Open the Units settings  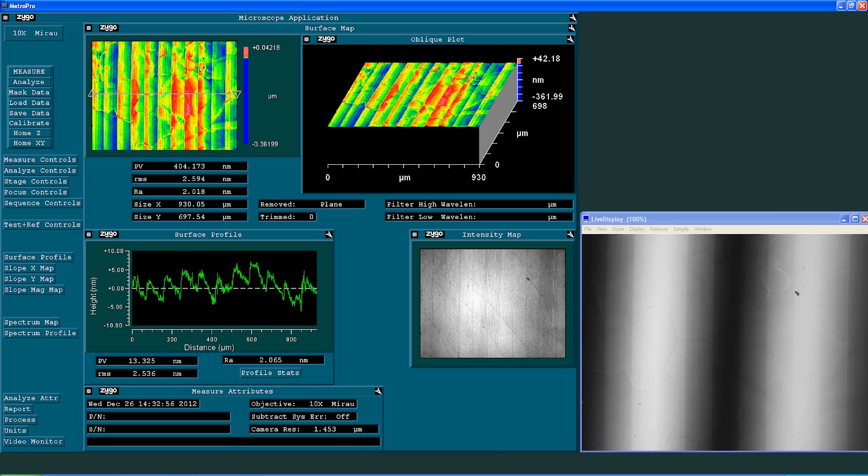click(x=16, y=431)
